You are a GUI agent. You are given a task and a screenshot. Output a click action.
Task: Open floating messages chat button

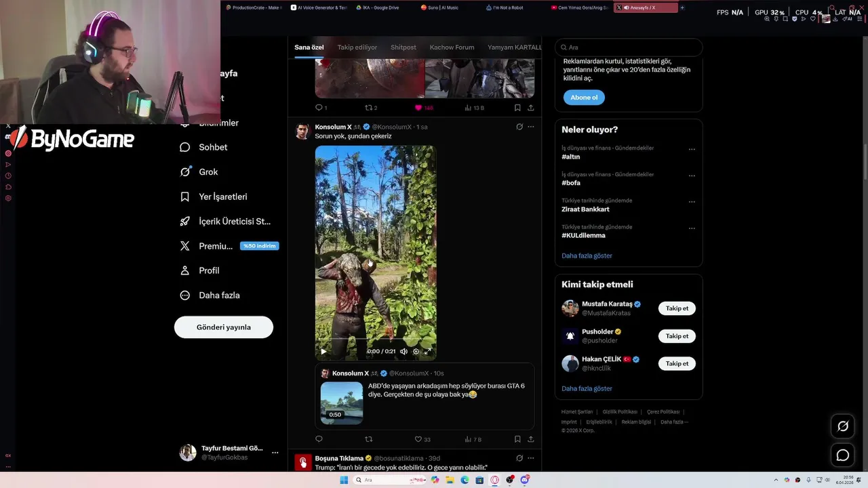[x=843, y=455]
